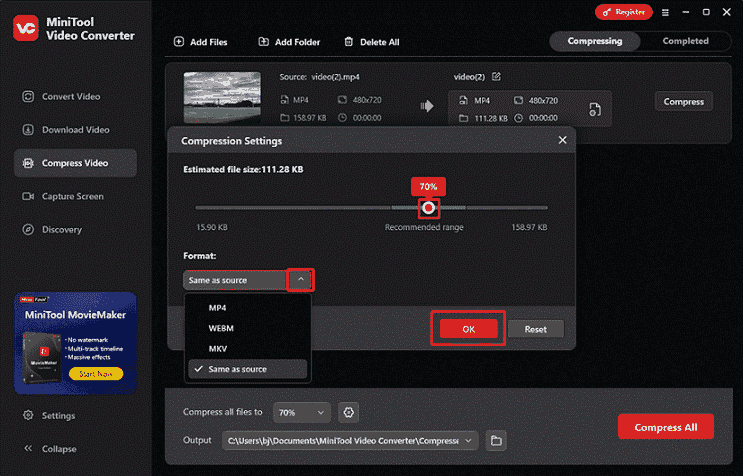Click the Compress All button

coord(665,427)
